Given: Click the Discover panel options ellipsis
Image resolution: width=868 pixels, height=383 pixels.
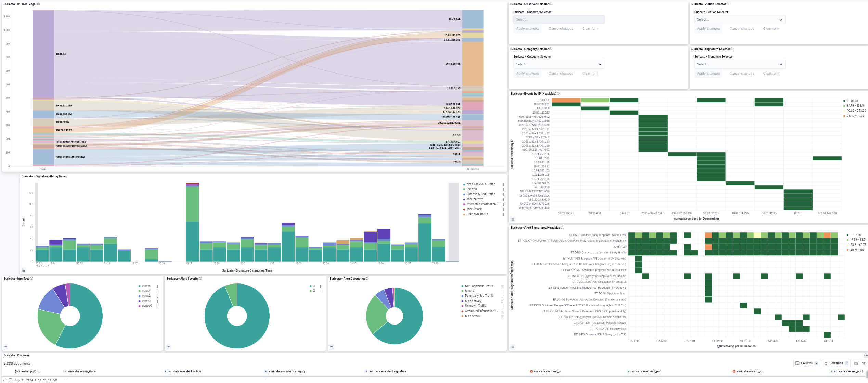Looking at the screenshot, I should click(x=866, y=355).
